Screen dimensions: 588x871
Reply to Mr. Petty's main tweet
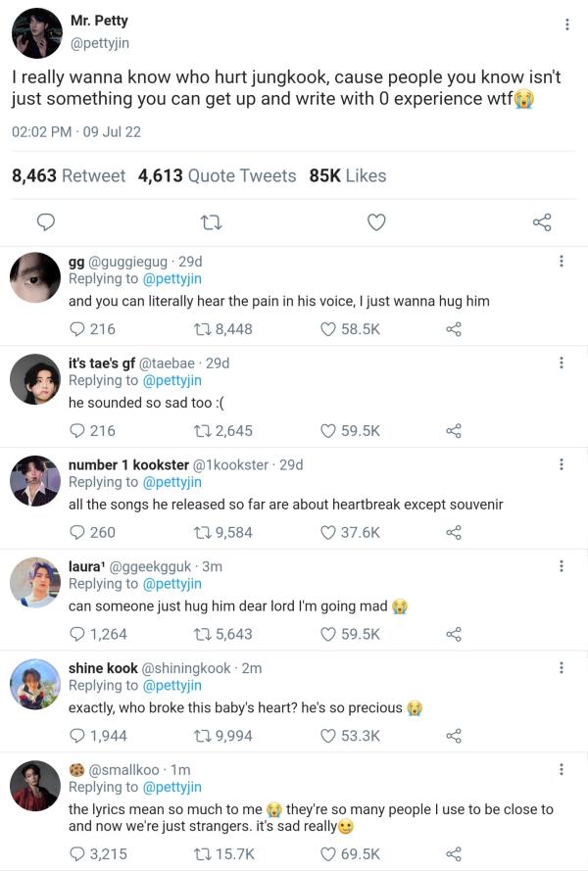45,223
